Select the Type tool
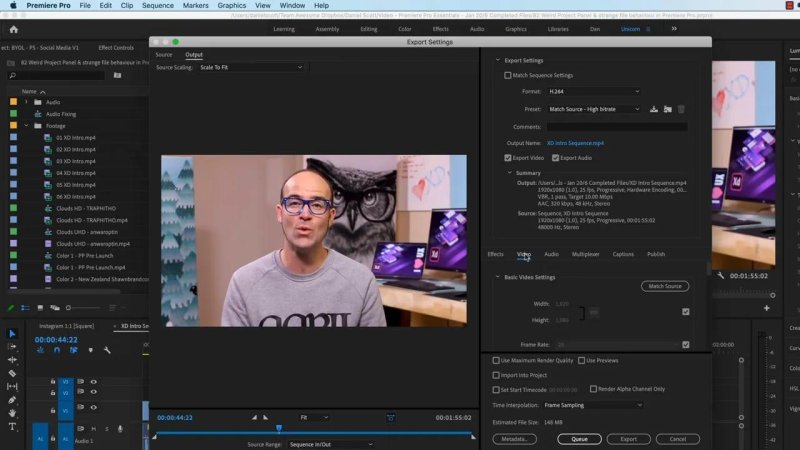Screen dimensions: 800x450 tap(12, 427)
